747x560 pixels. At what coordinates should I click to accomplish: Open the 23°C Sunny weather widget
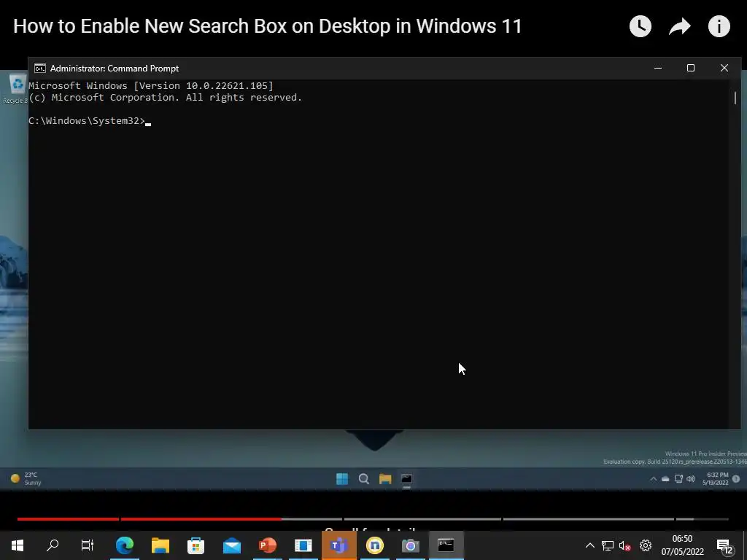click(x=26, y=478)
